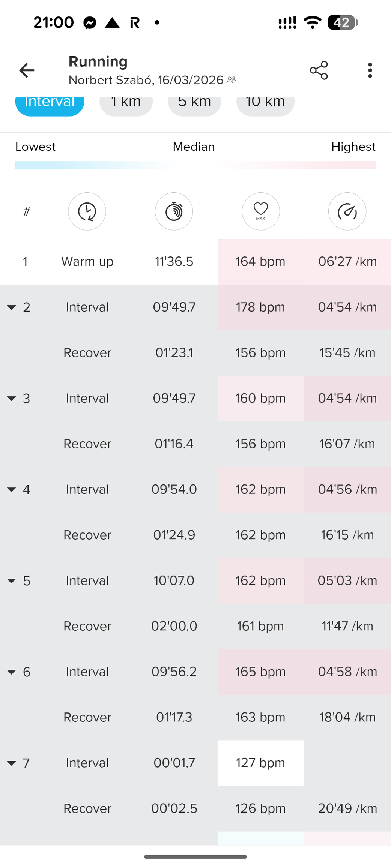This screenshot has width=391, height=868.
Task: Tap the Lowest-to-Highest color gradient bar
Action: (195, 165)
